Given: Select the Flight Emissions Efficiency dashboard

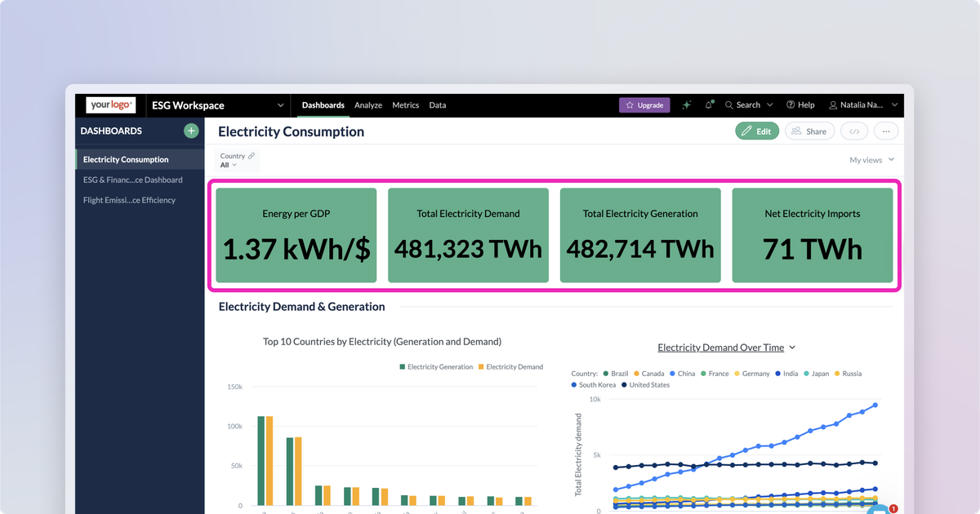Looking at the screenshot, I should point(131,200).
